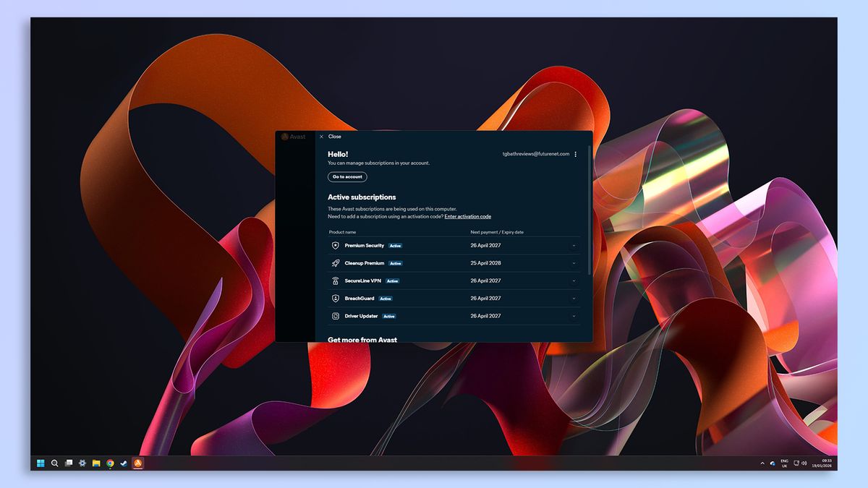Click the SecureLine VPN lock icon
The image size is (868, 488).
[x=336, y=281]
